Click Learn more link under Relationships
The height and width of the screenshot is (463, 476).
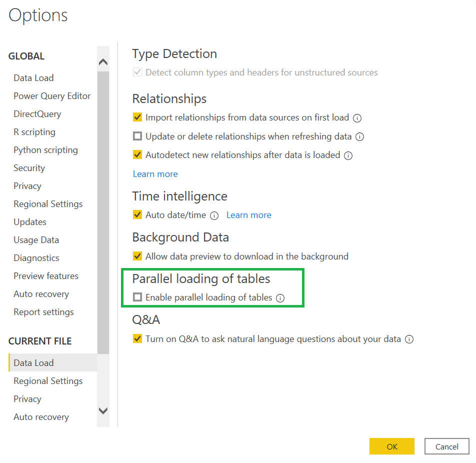coord(155,174)
